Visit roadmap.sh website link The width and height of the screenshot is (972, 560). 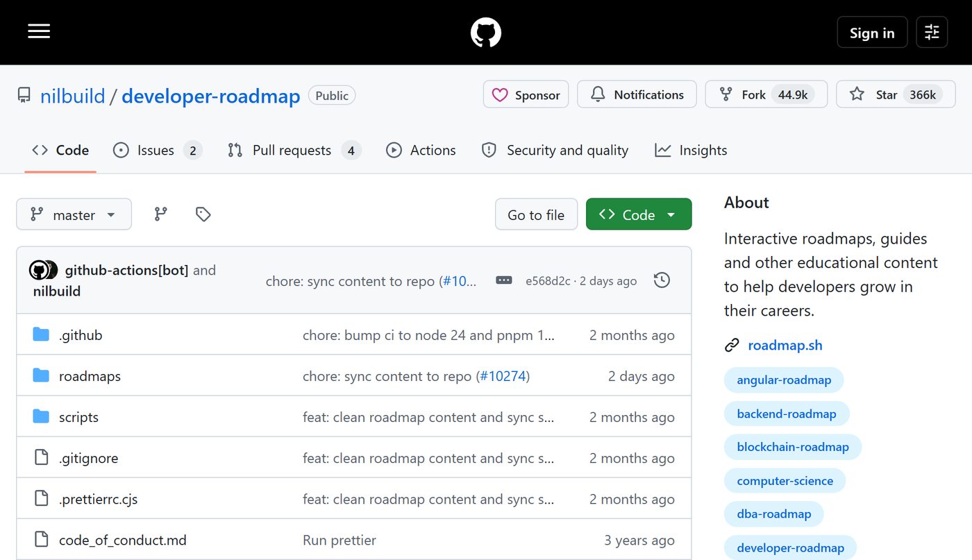click(x=785, y=345)
